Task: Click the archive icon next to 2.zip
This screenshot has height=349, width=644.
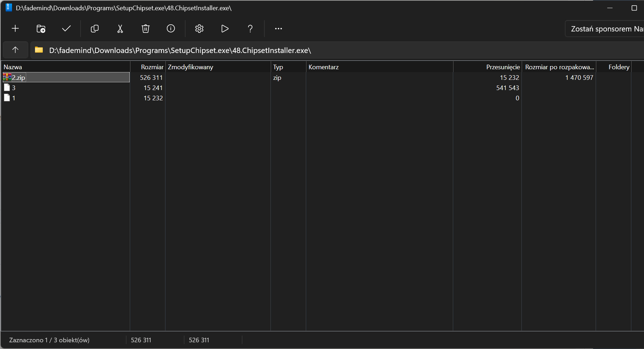Action: coord(7,77)
